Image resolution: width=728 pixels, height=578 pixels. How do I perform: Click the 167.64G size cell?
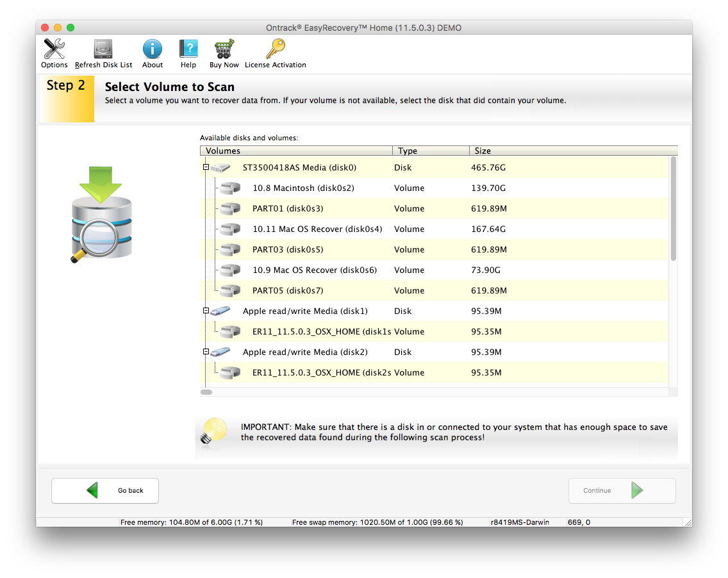point(488,229)
